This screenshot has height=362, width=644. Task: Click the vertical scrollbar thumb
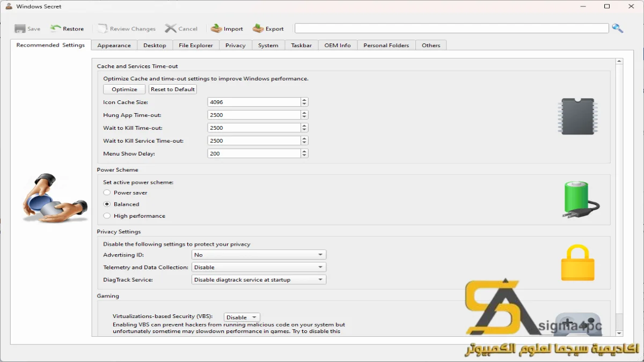619,190
